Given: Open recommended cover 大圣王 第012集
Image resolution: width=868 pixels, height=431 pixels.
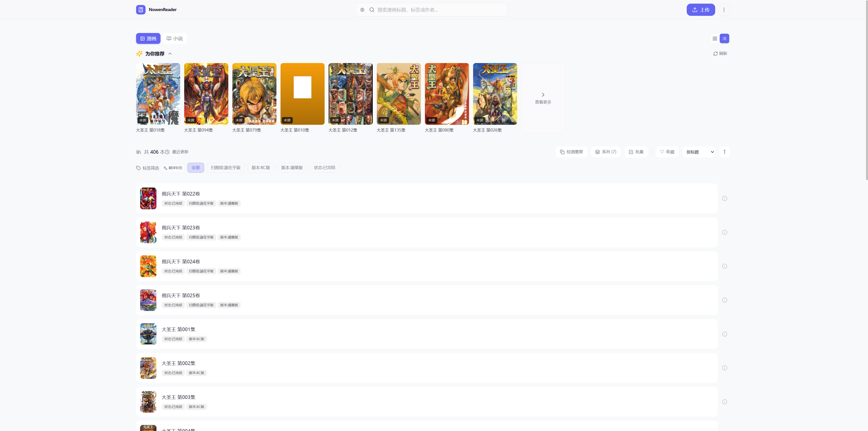Looking at the screenshot, I should pos(351,94).
